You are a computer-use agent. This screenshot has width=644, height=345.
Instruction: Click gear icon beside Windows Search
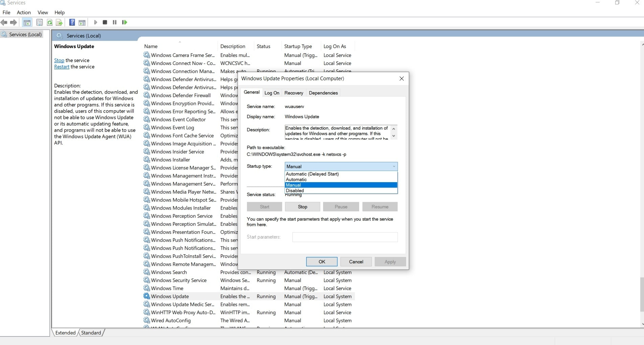(x=147, y=272)
